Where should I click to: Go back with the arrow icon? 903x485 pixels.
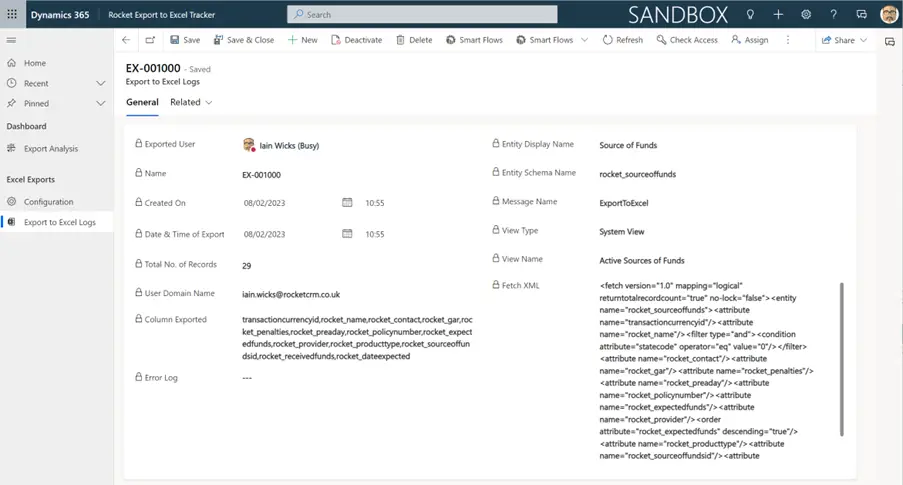click(x=126, y=40)
